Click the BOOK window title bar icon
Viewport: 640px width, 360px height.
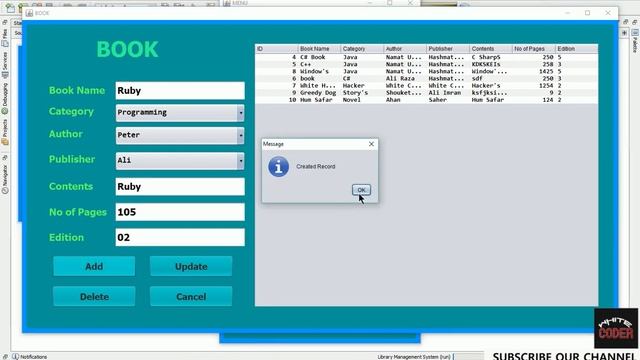[29, 13]
